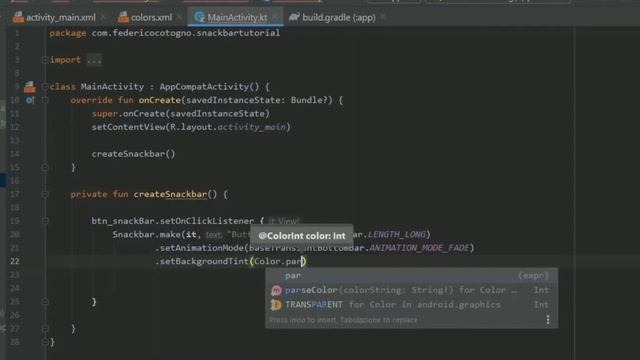Collapse the onCreate function fold
Image resolution: width=640 pixels, height=360 pixels.
(x=45, y=100)
